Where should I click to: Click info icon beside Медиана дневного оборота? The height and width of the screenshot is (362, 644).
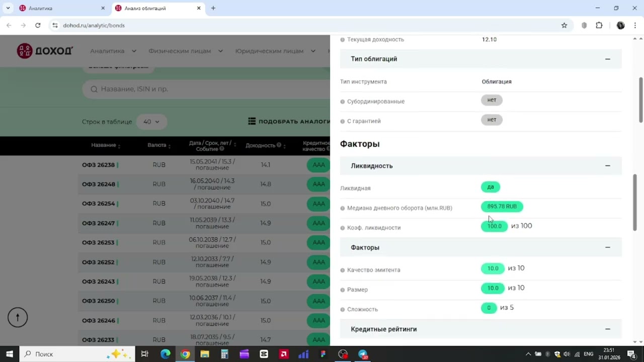[x=343, y=208]
